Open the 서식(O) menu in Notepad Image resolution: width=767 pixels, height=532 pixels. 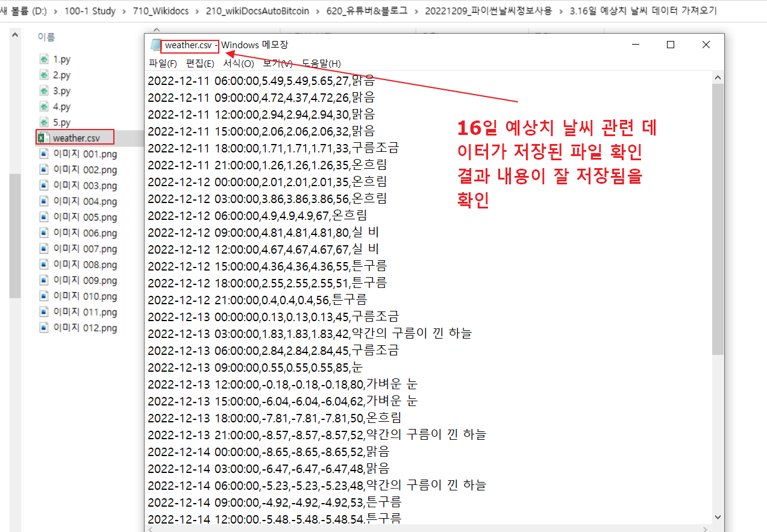(239, 64)
